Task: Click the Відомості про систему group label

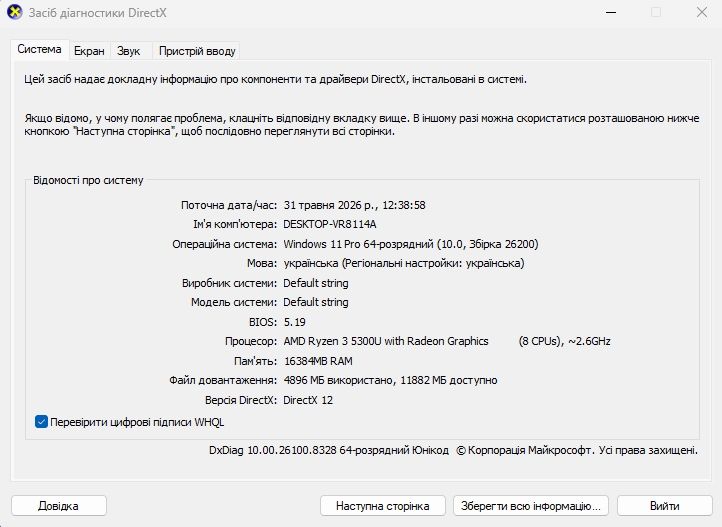Action: pos(88,180)
